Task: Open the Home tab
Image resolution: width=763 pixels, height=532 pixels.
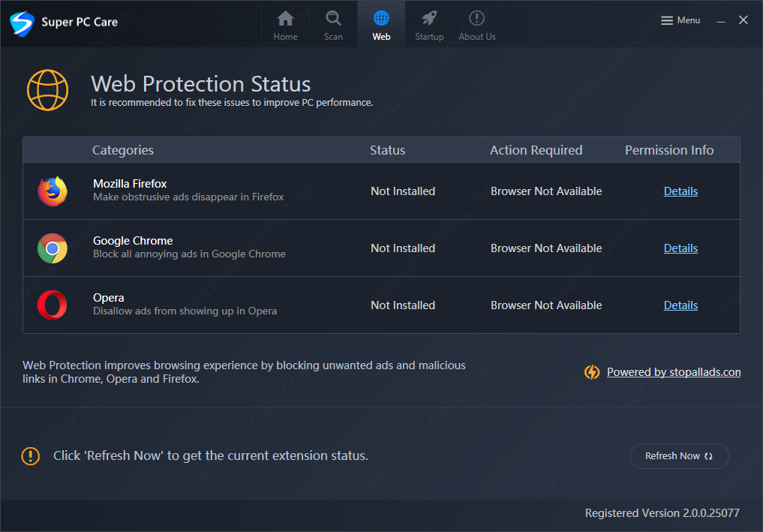Action: (285, 26)
